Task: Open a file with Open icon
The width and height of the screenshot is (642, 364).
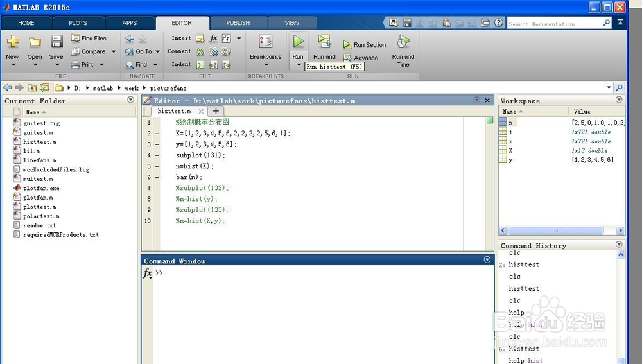Action: point(35,42)
